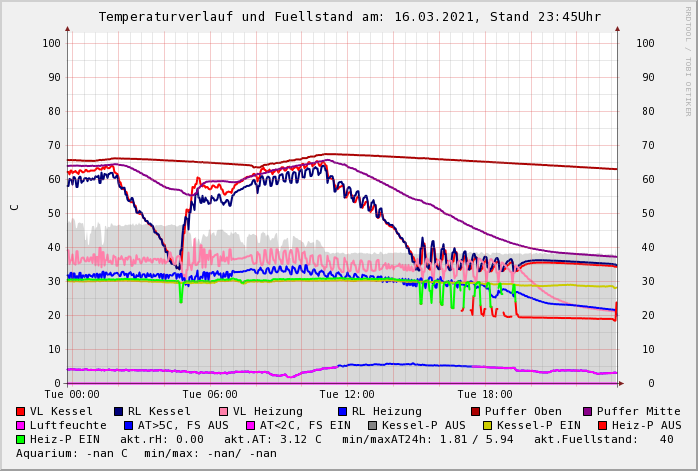The width and height of the screenshot is (698, 471).
Task: Click the blue RL Heizung legend swatch
Action: click(x=342, y=412)
